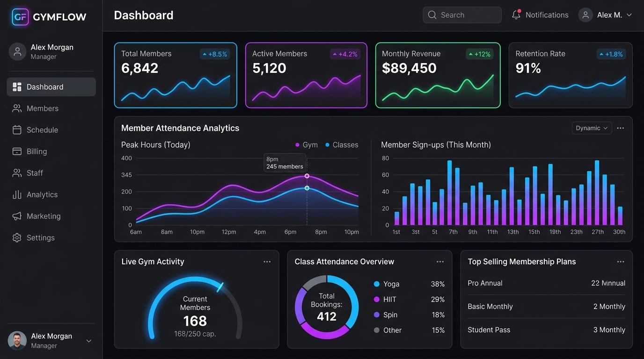Click the Notifications bell icon
This screenshot has width=644, height=359.
click(x=516, y=15)
